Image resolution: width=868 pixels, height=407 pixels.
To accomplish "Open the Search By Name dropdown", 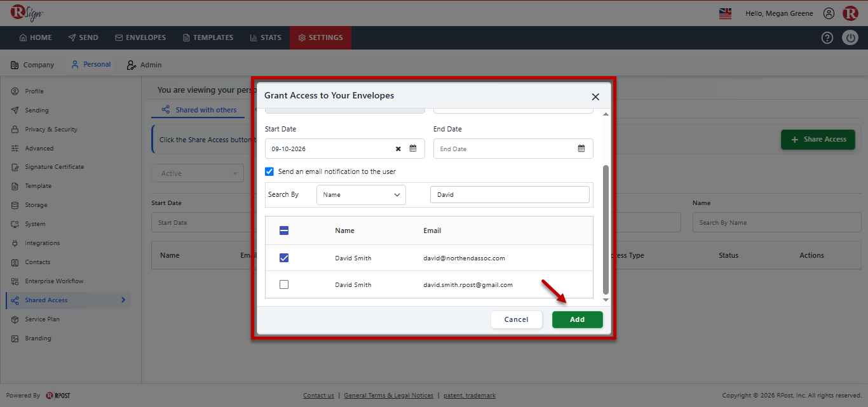I will (x=361, y=195).
